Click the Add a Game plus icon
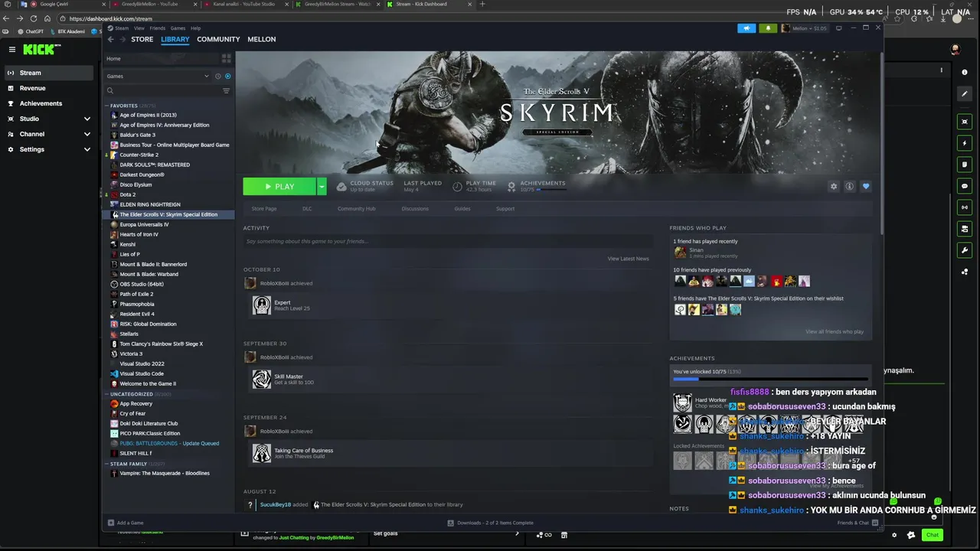The height and width of the screenshot is (551, 980). click(x=111, y=523)
